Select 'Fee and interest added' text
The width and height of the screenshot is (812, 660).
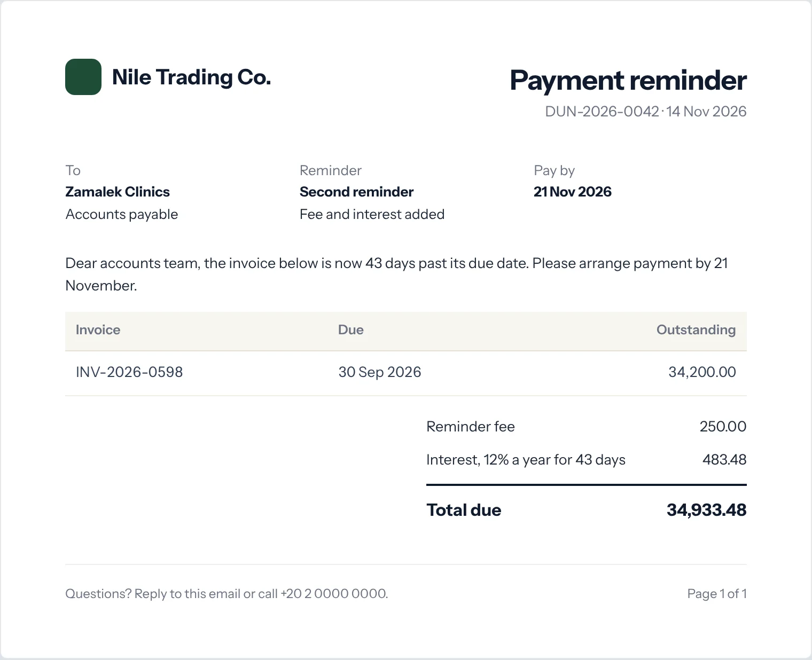[x=372, y=214]
